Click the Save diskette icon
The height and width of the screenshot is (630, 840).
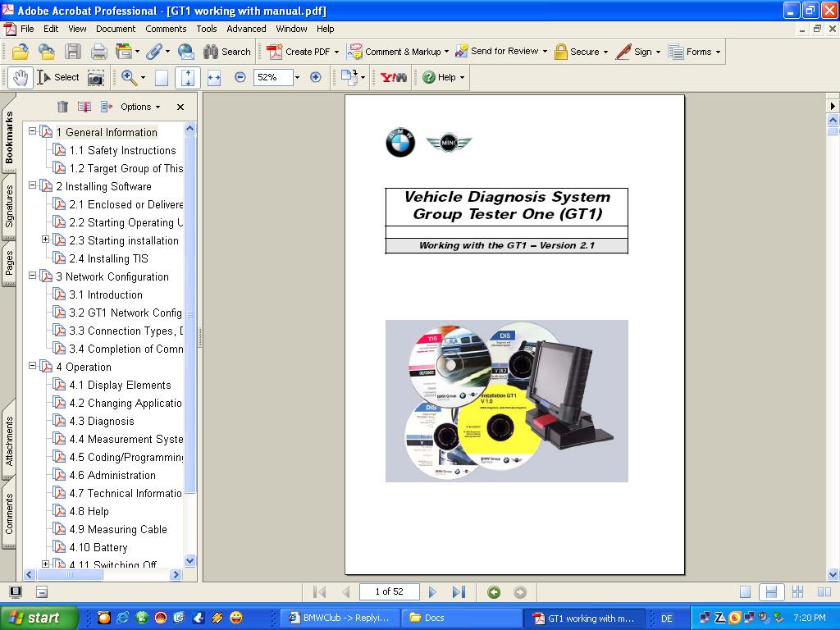pos(73,52)
